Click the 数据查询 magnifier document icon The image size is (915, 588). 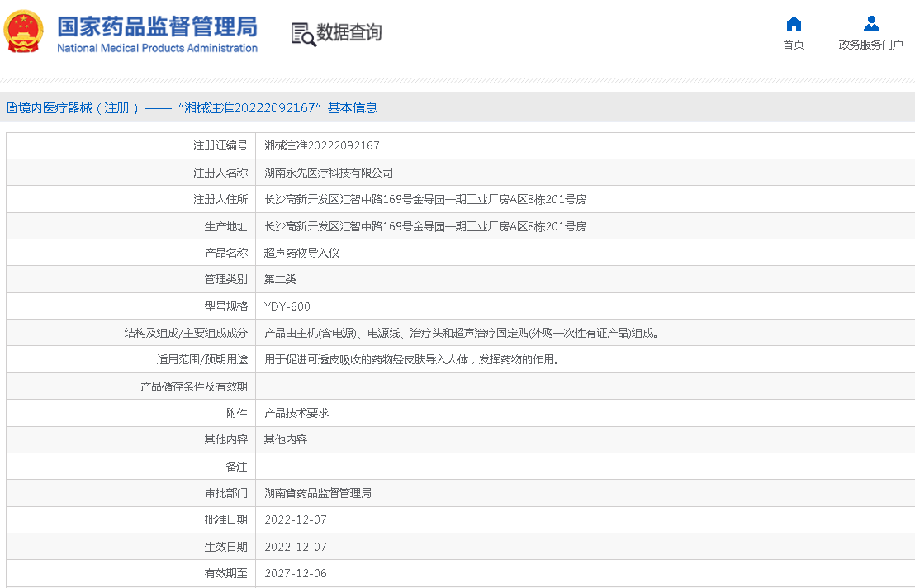[x=303, y=34]
